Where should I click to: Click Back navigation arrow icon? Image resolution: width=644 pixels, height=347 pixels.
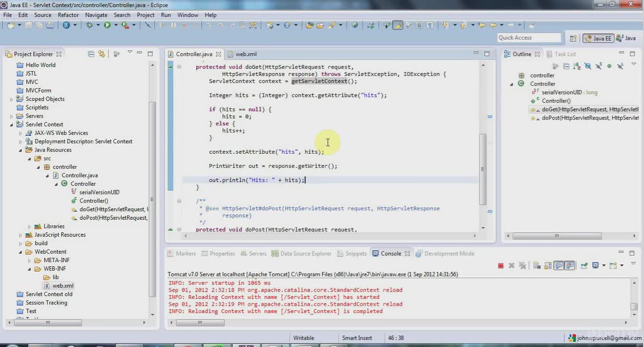click(x=493, y=25)
